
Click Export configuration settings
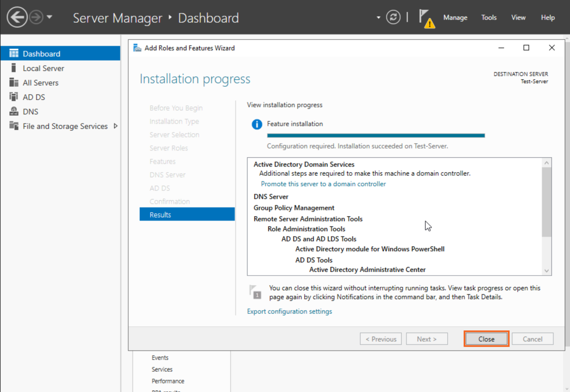click(289, 311)
